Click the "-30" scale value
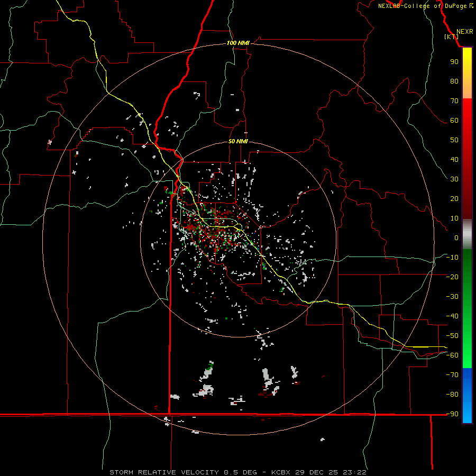Screen dimensions: 476x476 [452, 297]
